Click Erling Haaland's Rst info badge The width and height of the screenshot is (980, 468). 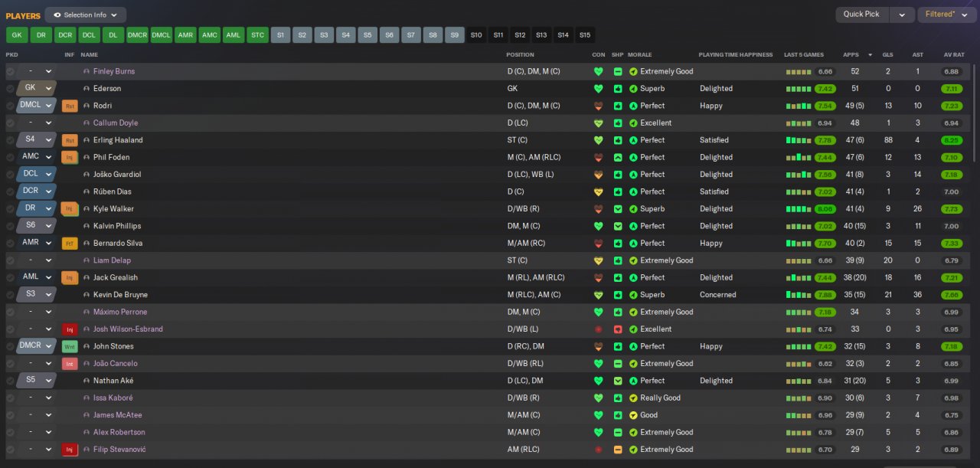coord(70,140)
